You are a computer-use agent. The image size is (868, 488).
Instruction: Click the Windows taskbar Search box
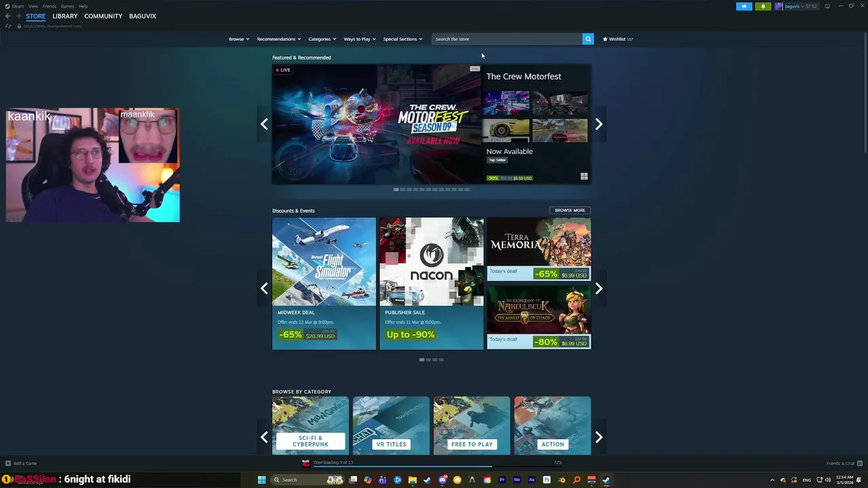[x=306, y=480]
